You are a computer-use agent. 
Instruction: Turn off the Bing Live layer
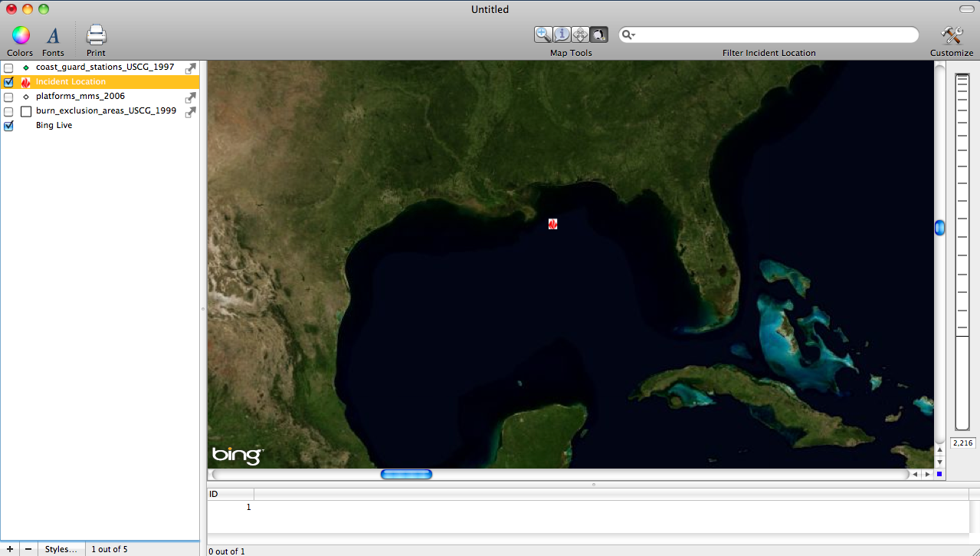[x=8, y=126]
